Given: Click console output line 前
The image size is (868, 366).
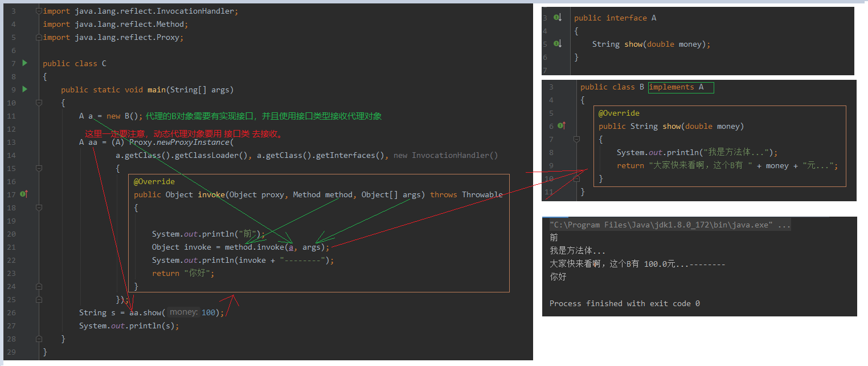Looking at the screenshot, I should point(554,238).
